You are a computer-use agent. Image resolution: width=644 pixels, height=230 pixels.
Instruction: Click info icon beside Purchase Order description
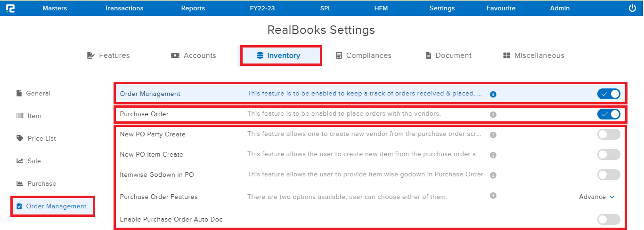coord(493,114)
